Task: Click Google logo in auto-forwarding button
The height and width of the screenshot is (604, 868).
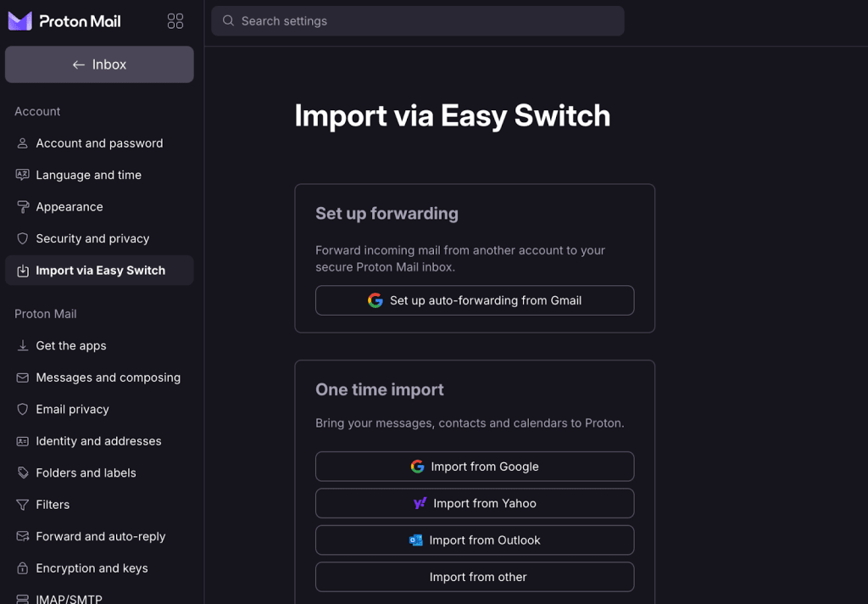Action: (x=376, y=300)
